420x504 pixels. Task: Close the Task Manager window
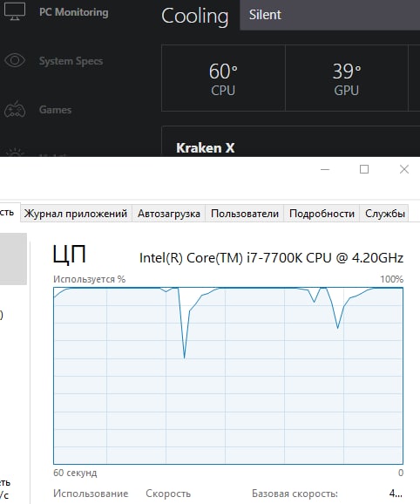pyautogui.click(x=404, y=169)
